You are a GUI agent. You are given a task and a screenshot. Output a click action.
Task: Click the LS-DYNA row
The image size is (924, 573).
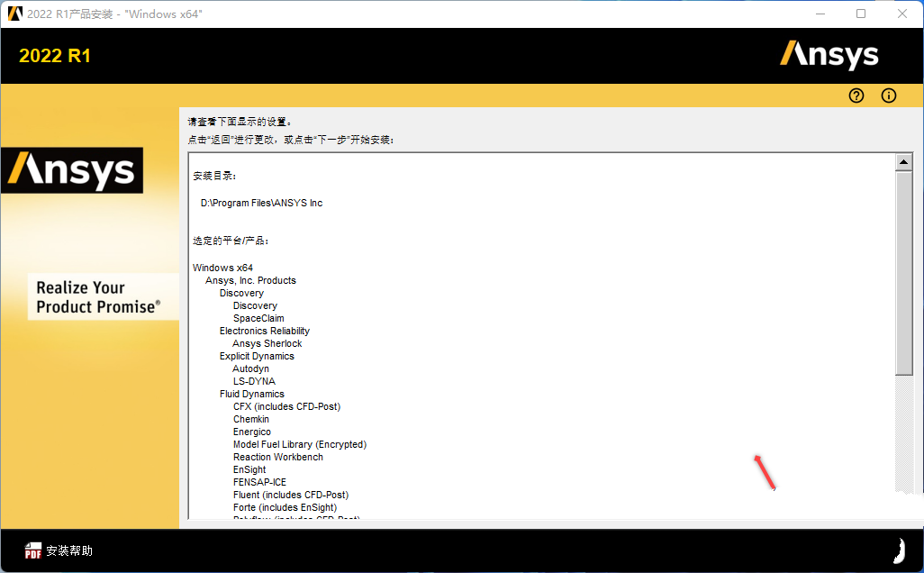tap(254, 381)
